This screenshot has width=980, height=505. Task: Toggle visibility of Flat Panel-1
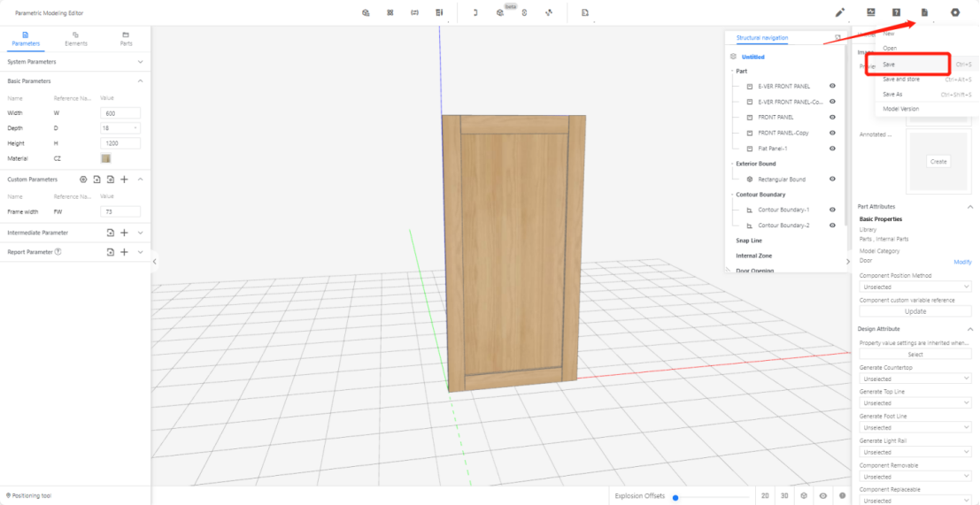click(832, 149)
